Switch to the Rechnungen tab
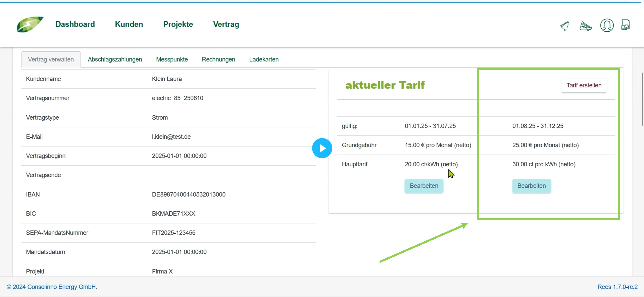Viewport: 644px width, 297px height. [x=218, y=59]
